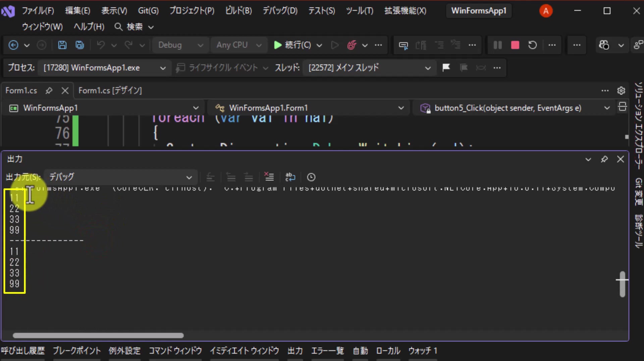The width and height of the screenshot is (644, 361).
Task: Close the Form1.cs editor tab
Action: pyautogui.click(x=65, y=91)
